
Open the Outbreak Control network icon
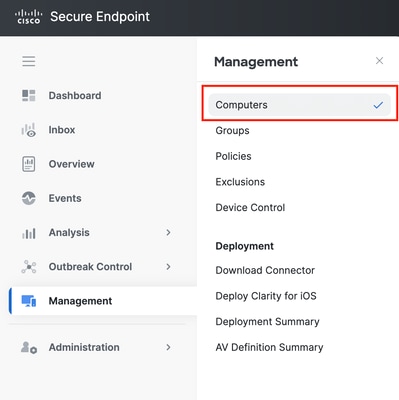29,267
